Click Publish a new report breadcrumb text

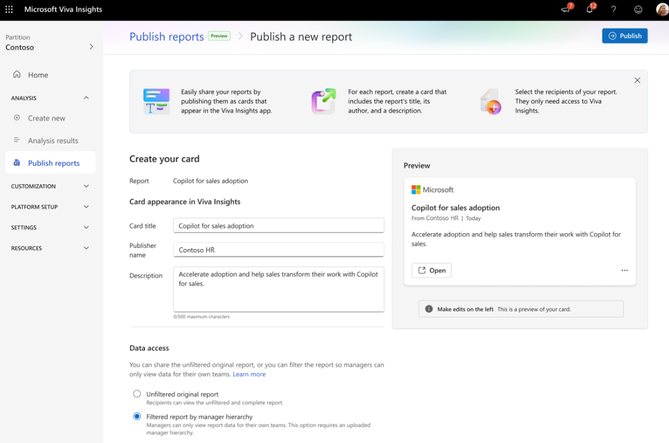301,37
